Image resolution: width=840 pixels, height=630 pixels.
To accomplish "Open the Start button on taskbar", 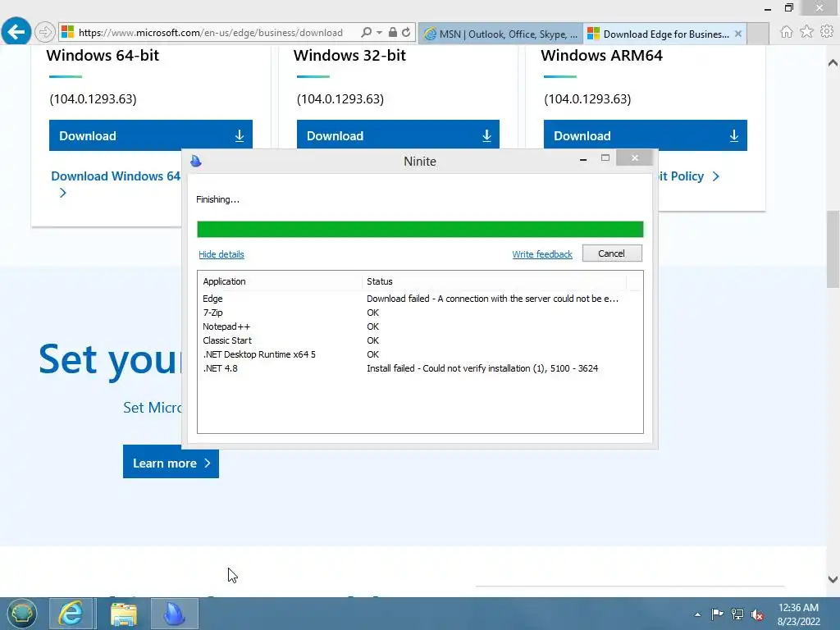I will click(22, 614).
